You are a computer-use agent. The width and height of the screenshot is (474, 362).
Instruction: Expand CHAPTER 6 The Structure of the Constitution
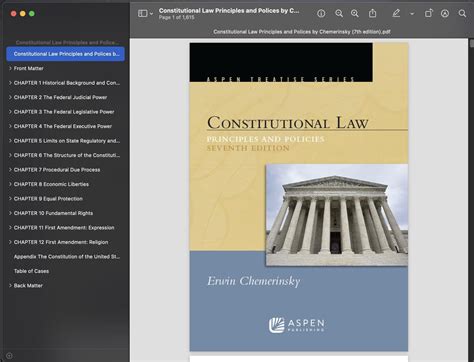point(10,155)
